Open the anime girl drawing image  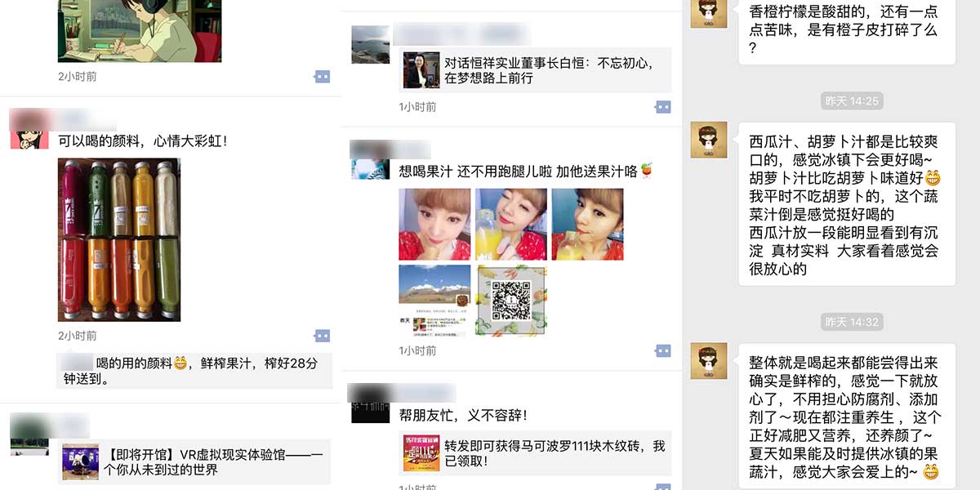click(x=140, y=31)
